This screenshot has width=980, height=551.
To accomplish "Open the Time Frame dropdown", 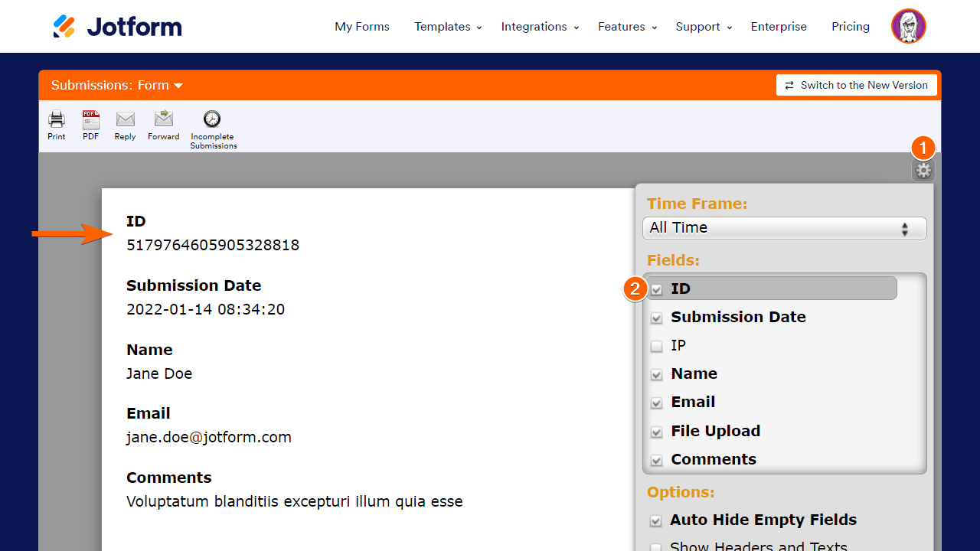I will (x=785, y=228).
